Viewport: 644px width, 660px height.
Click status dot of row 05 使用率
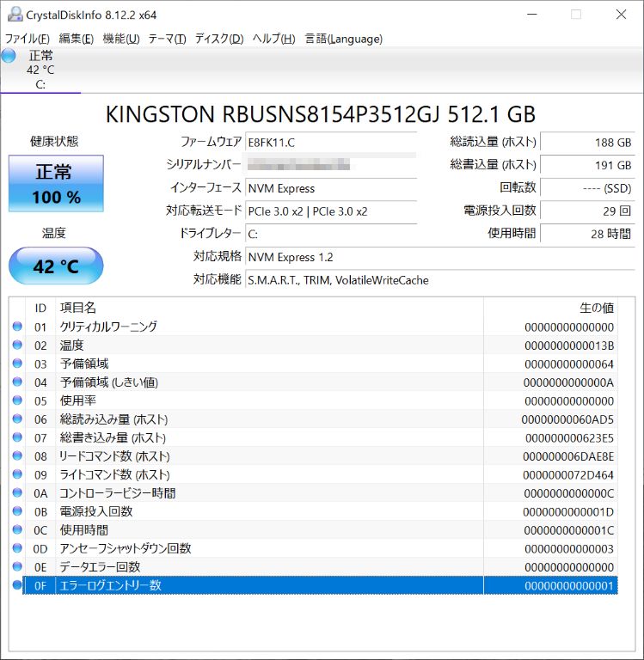tap(17, 400)
